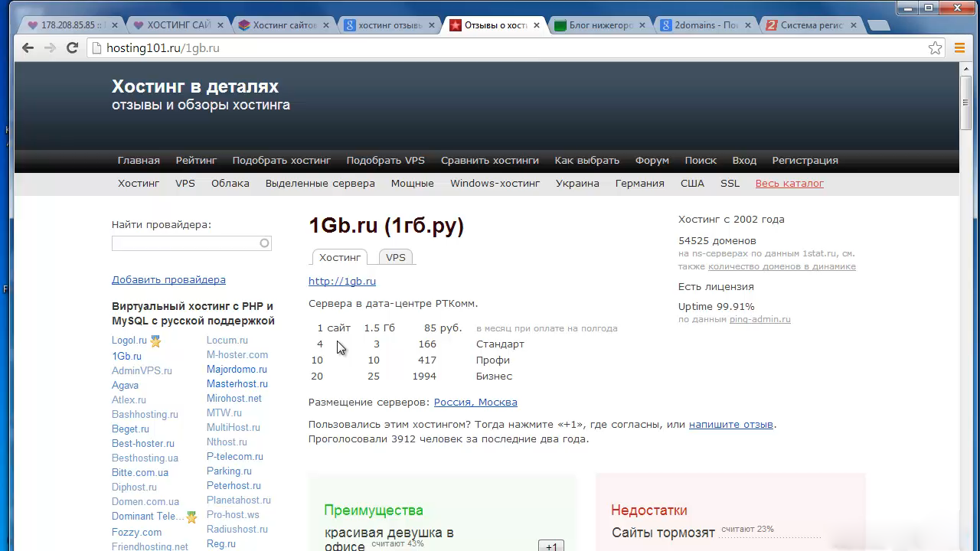This screenshot has width=980, height=551.
Task: Open 'Поиск' in the top menu
Action: 701,161
